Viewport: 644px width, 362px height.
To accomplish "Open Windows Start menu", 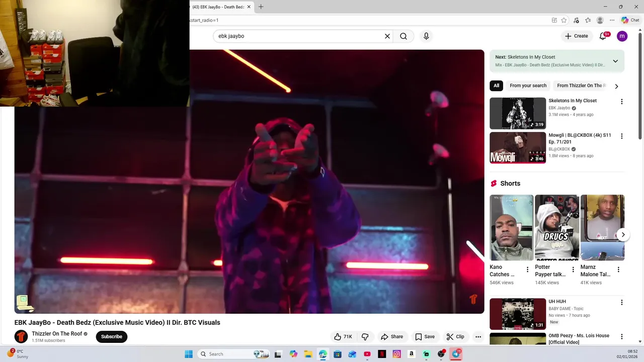I will click(x=189, y=354).
